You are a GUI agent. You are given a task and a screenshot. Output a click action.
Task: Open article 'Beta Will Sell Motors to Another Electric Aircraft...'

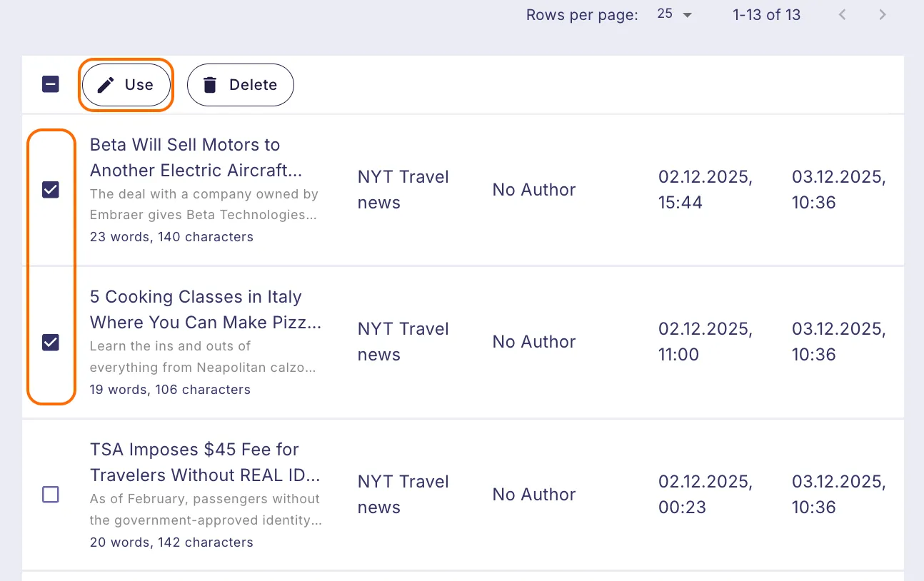[x=196, y=158]
